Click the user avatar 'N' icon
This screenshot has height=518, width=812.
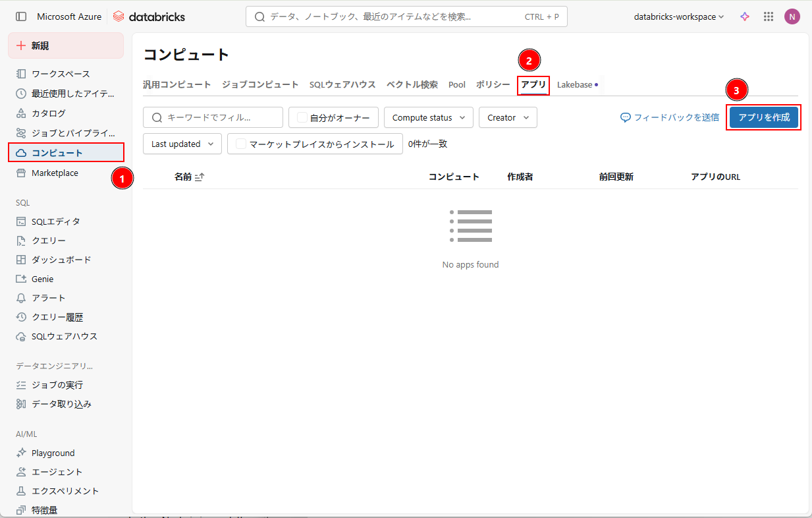coord(792,16)
